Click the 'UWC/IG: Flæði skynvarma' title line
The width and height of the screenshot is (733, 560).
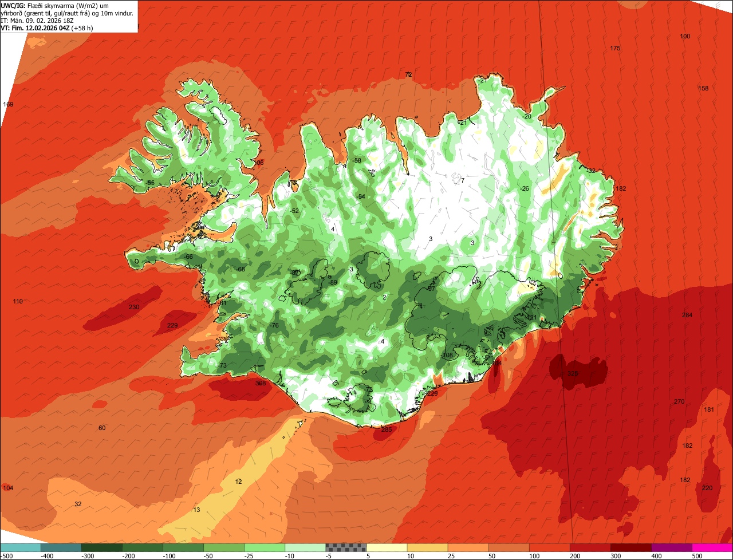(x=54, y=5)
